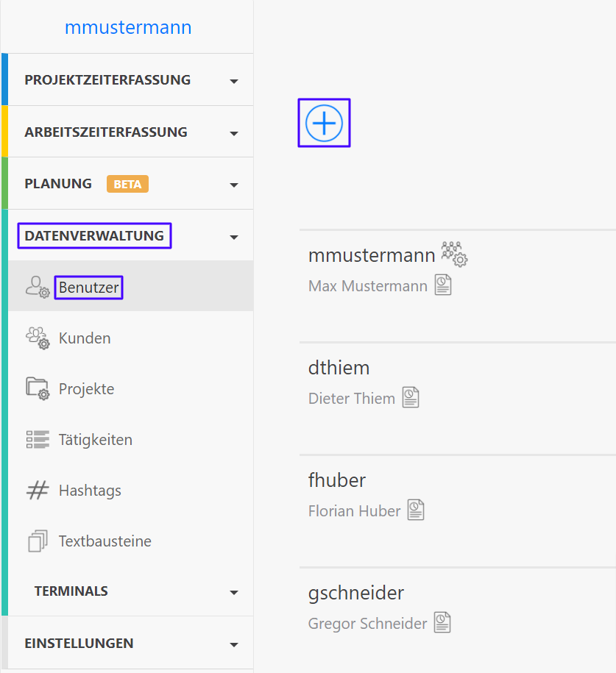Image resolution: width=616 pixels, height=673 pixels.
Task: Select the Planung BETA menu section
Action: click(130, 184)
